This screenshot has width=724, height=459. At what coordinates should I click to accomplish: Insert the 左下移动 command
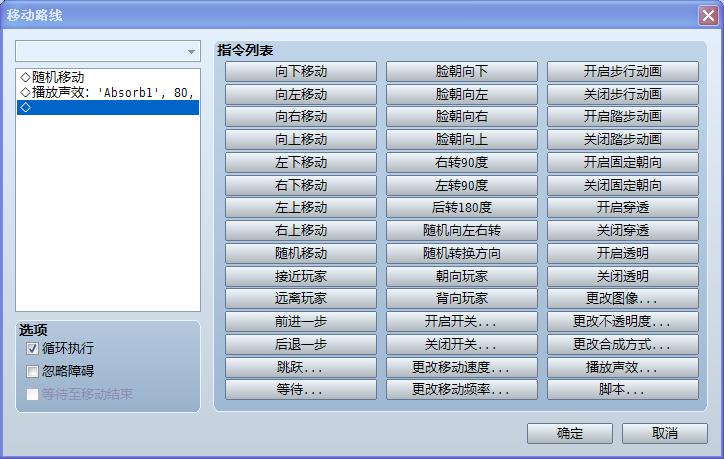(301, 163)
